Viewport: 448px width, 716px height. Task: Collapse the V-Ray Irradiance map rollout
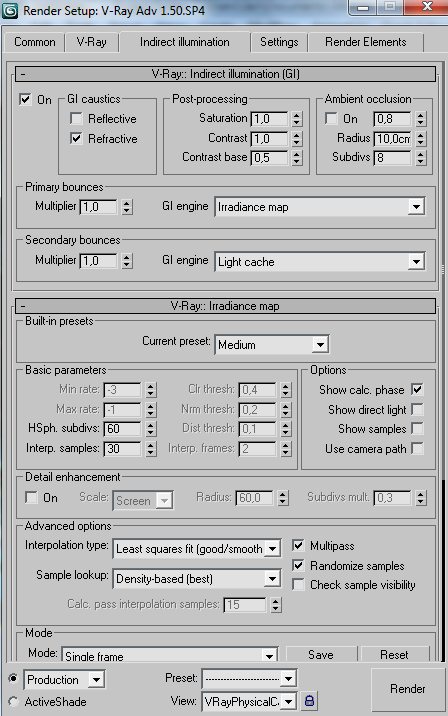(225, 306)
